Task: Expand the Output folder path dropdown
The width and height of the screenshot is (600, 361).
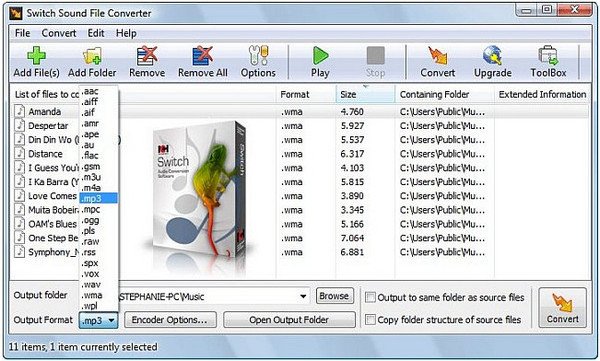Action: [x=303, y=296]
